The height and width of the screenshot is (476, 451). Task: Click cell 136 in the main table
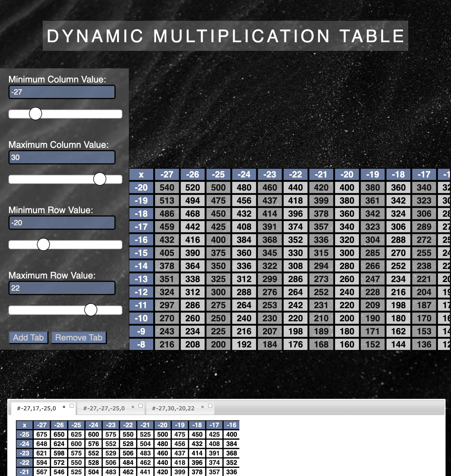point(424,344)
